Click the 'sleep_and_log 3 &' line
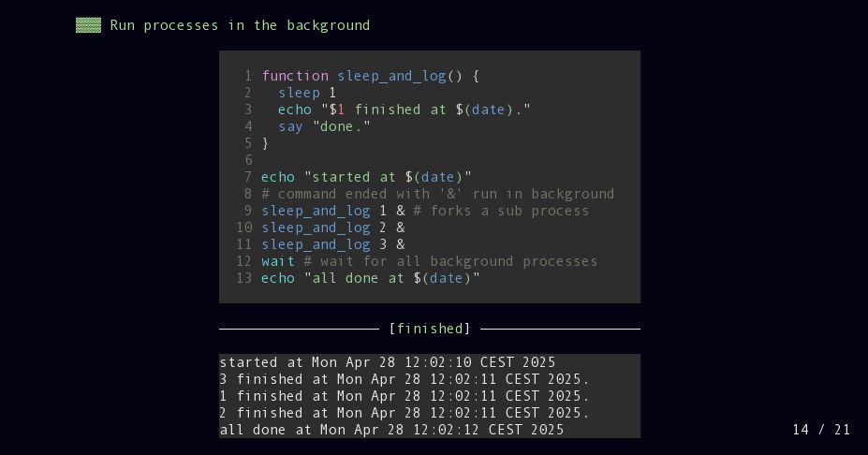Viewport: 868px width, 455px height. click(333, 244)
